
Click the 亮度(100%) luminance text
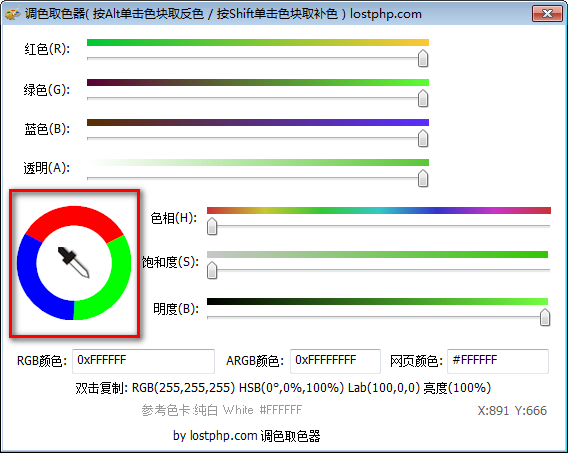pos(457,388)
